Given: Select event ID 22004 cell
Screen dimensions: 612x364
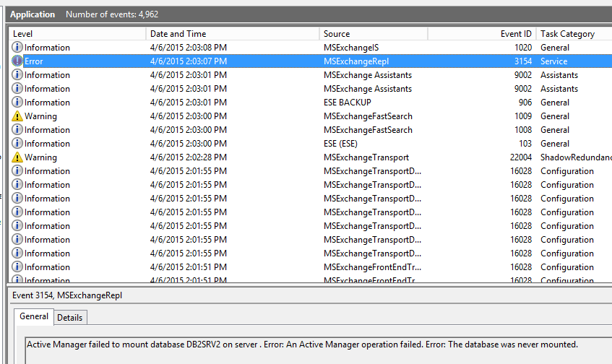Looking at the screenshot, I should click(521, 157).
